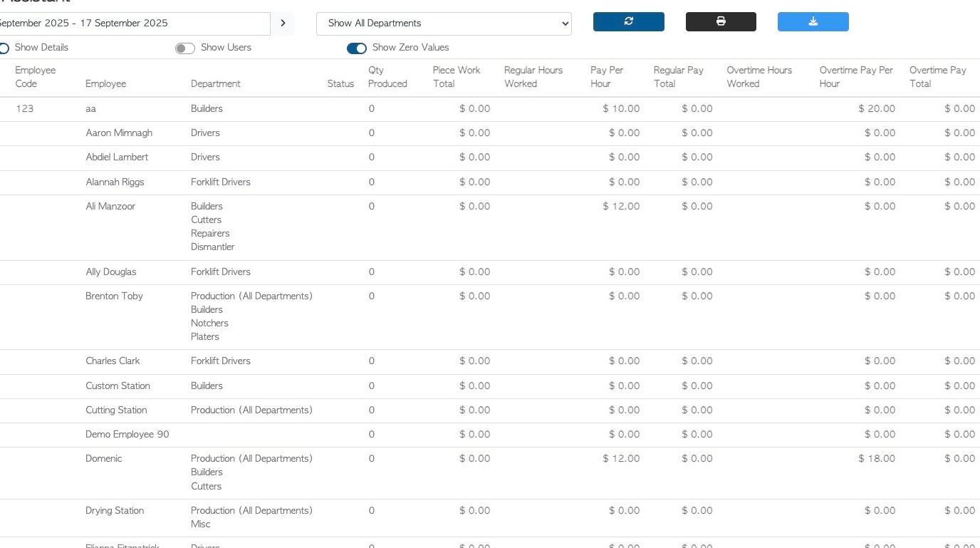The image size is (980, 548).
Task: Click the refresh report icon button
Action: (x=628, y=22)
